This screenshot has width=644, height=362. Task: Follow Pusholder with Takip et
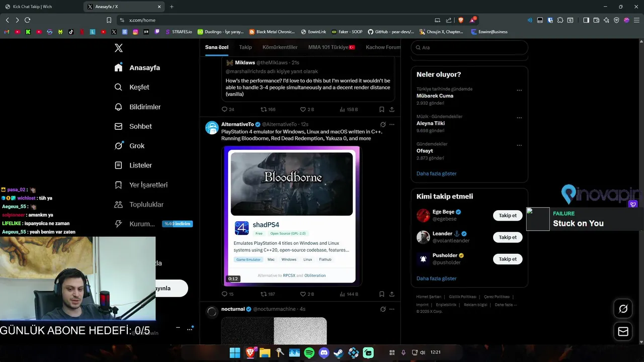click(x=508, y=259)
